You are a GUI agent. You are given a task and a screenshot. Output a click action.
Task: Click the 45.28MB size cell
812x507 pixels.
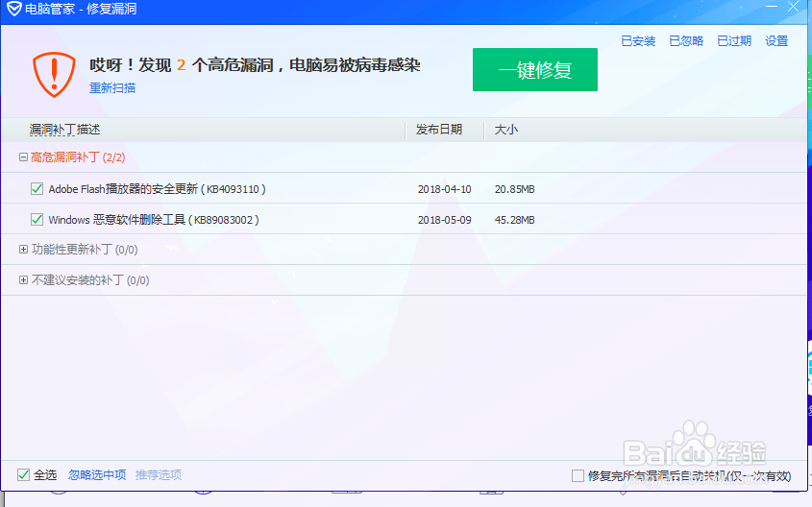click(x=514, y=220)
